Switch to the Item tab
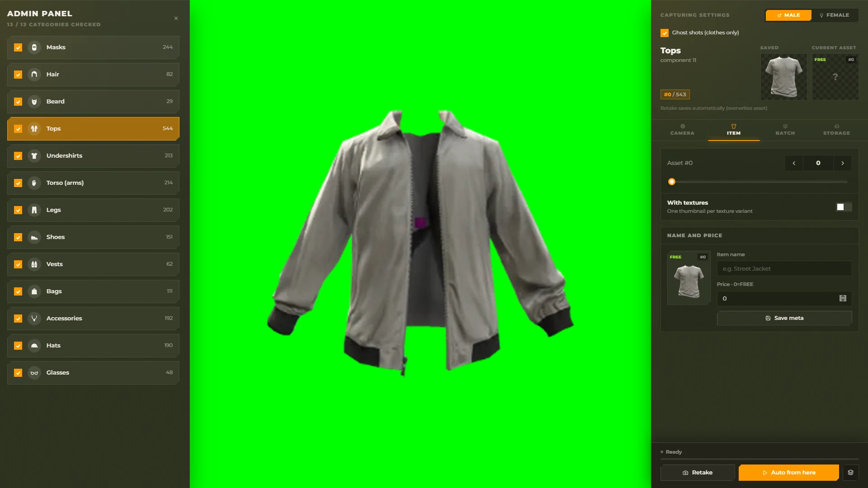Viewport: 868px width, 488px height. coord(734,130)
